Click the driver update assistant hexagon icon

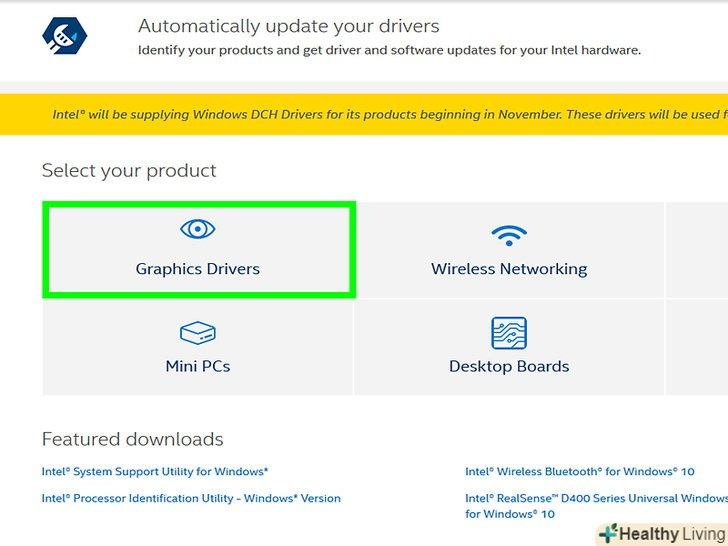click(x=65, y=36)
